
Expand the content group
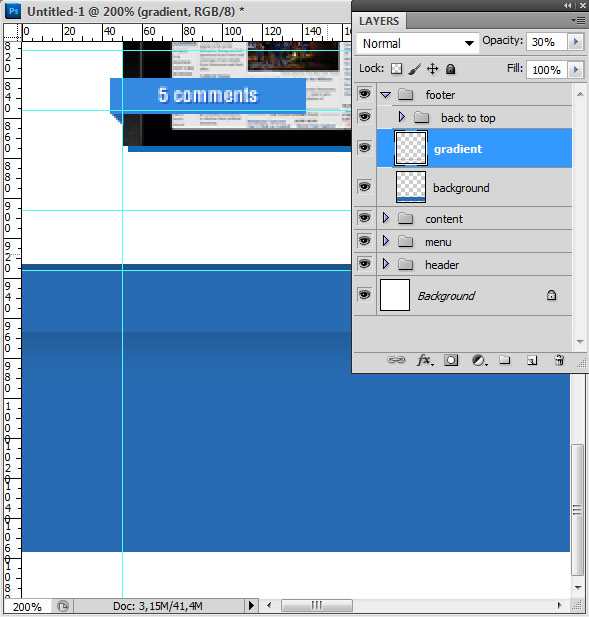tap(386, 218)
